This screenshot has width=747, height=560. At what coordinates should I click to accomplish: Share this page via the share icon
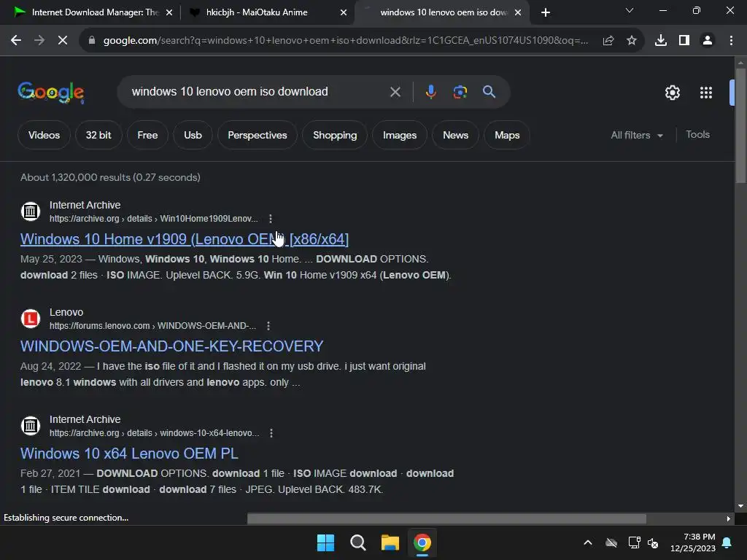[608, 41]
